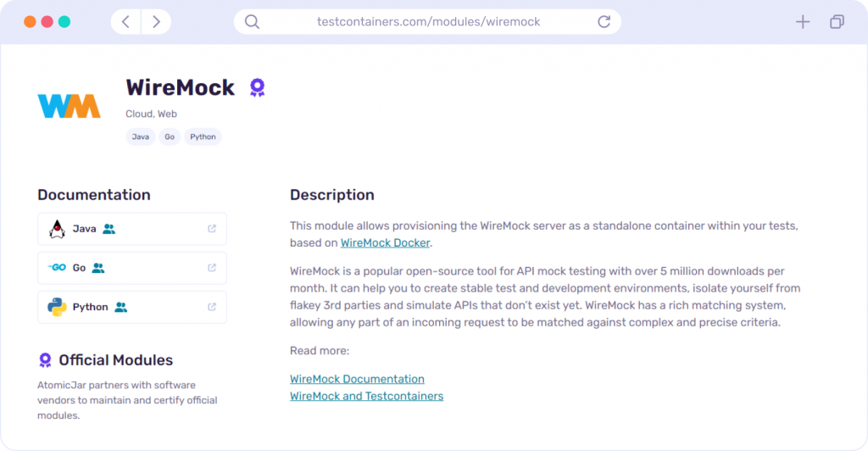Screen dimensions: 868x451
Task: Click the address bar URL testcontainers.com/modules/wiremock
Action: 428,22
